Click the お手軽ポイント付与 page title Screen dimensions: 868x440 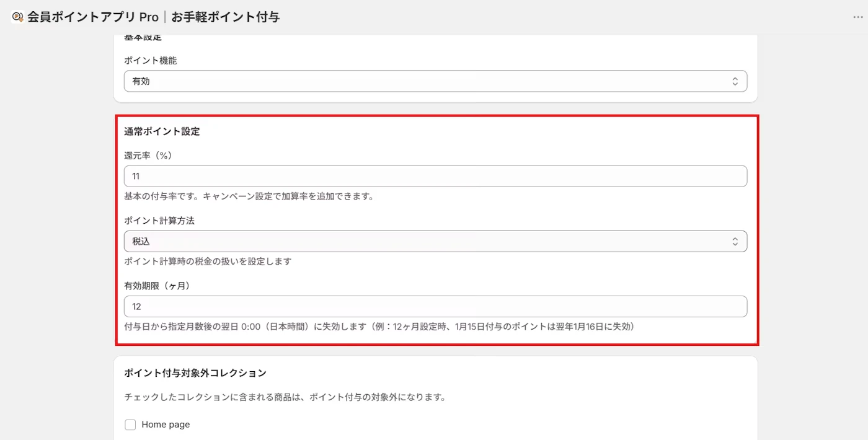click(x=226, y=17)
